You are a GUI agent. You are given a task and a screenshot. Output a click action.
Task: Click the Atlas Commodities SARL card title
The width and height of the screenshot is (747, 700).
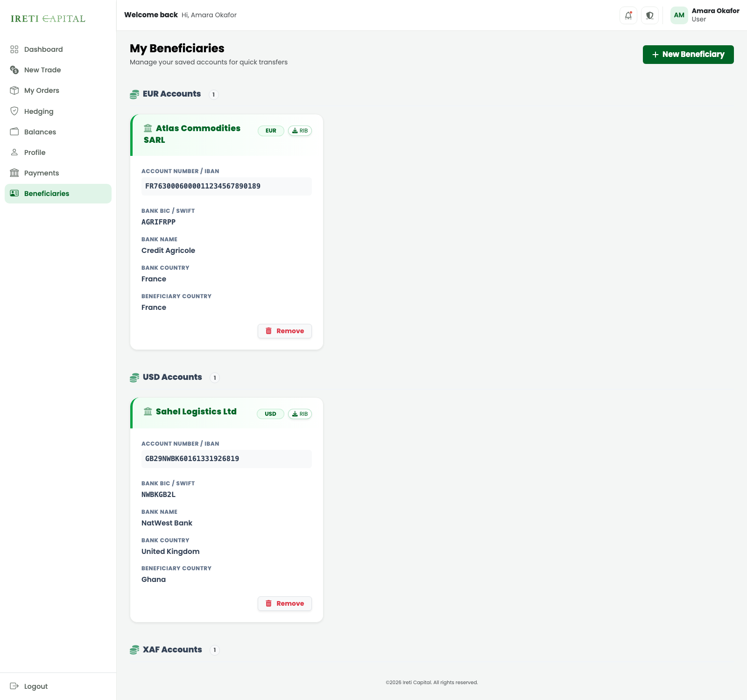pos(192,134)
